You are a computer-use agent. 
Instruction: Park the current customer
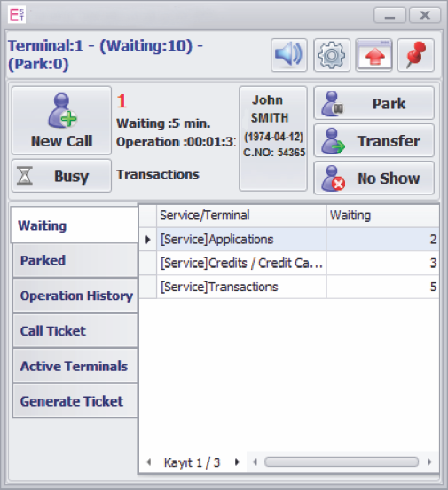(x=374, y=103)
